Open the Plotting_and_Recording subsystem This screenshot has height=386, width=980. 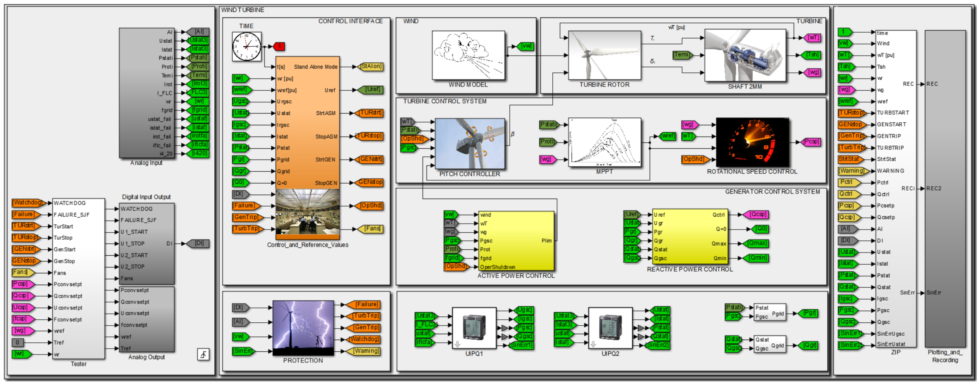(945, 188)
